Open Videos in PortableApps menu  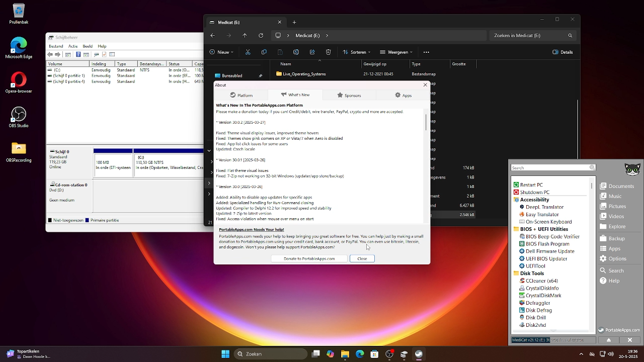click(x=612, y=216)
